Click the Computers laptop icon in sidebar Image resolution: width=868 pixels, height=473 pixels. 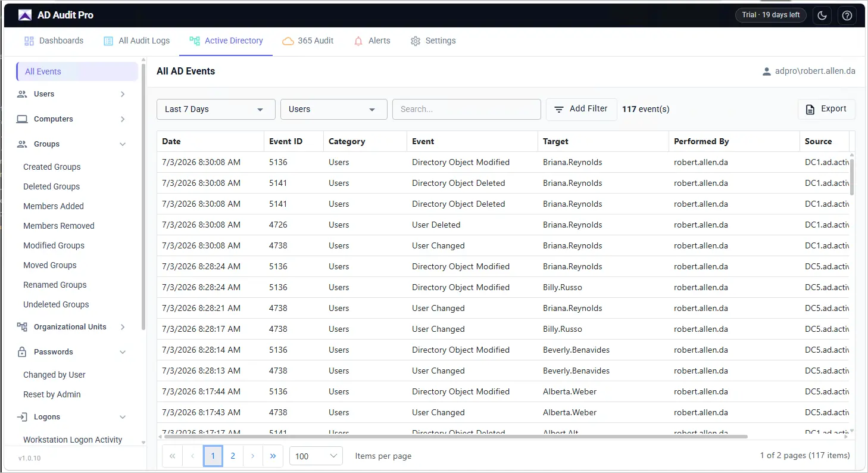coord(22,119)
